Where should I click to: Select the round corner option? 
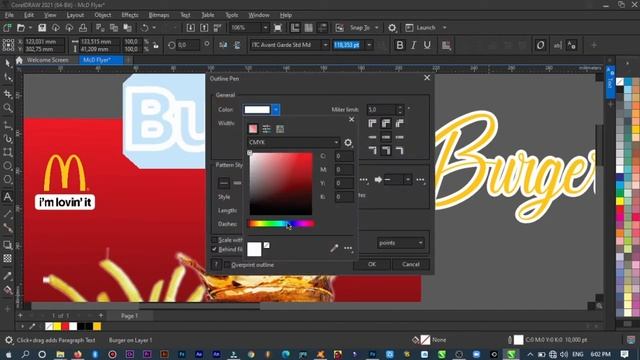386,123
